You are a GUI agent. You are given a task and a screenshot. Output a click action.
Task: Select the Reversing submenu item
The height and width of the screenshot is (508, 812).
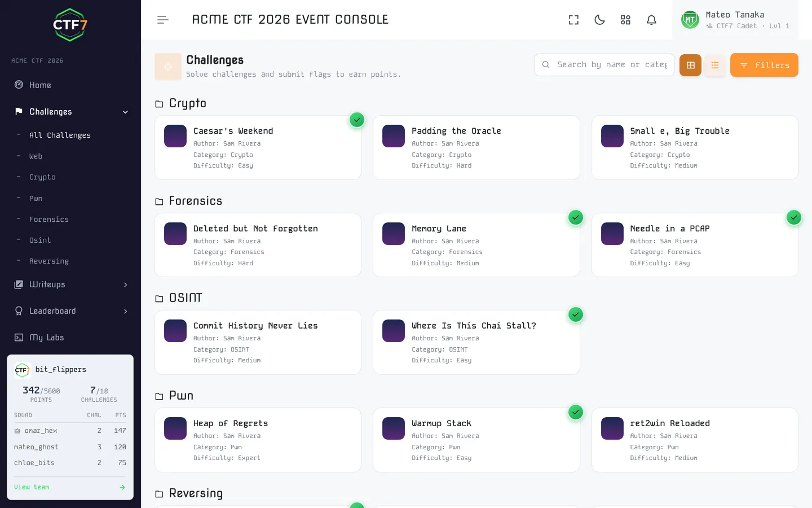tap(48, 261)
